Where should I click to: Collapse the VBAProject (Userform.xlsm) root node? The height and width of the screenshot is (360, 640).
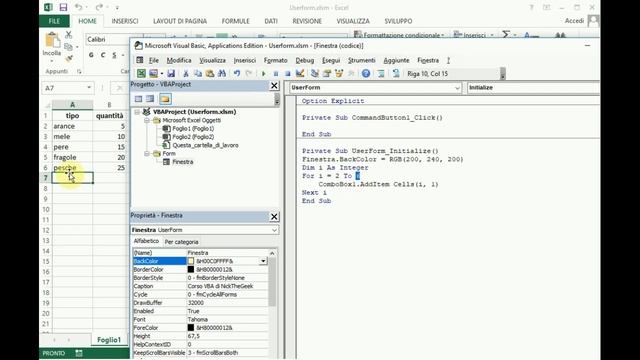[138, 112]
